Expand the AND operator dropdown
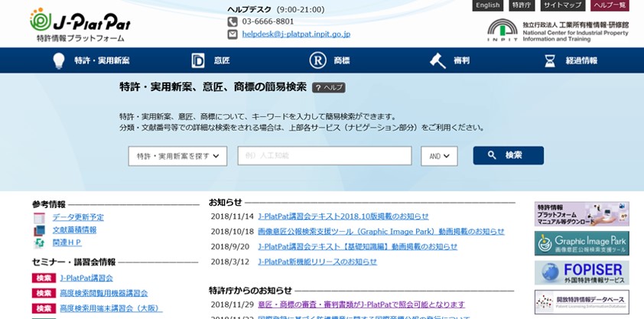Screen dimensions: 644x319 (x=439, y=156)
